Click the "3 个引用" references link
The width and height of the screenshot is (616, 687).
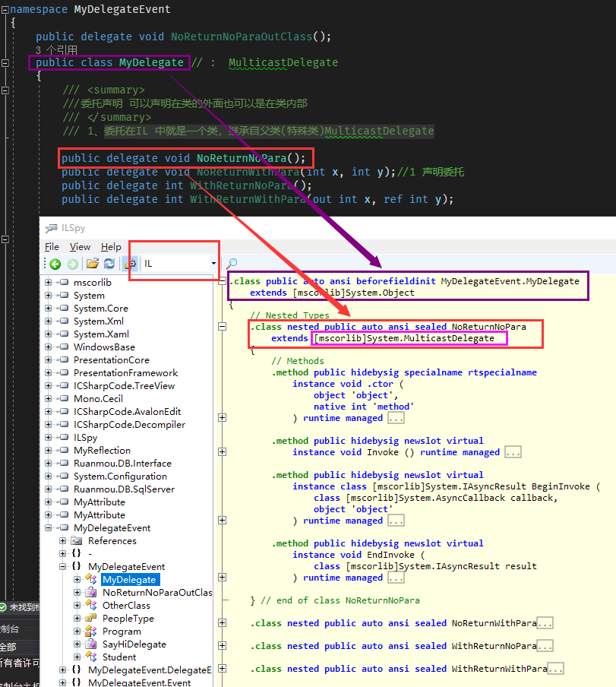click(x=57, y=49)
